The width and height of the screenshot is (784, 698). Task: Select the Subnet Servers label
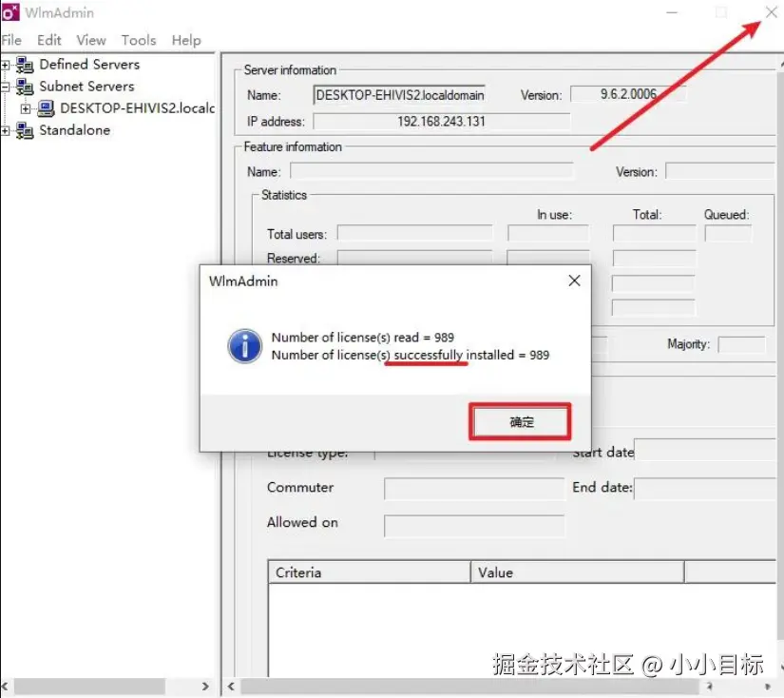click(87, 87)
